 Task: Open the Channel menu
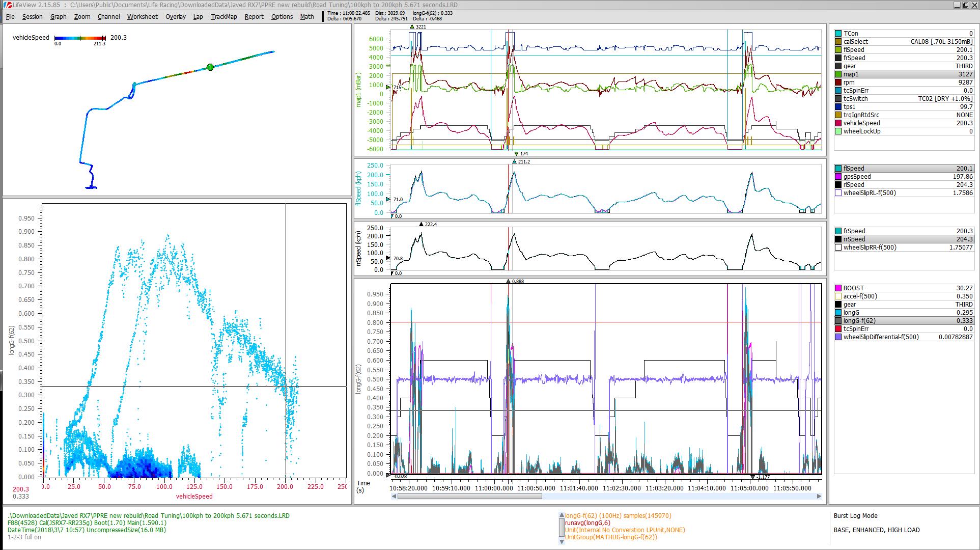(x=108, y=16)
